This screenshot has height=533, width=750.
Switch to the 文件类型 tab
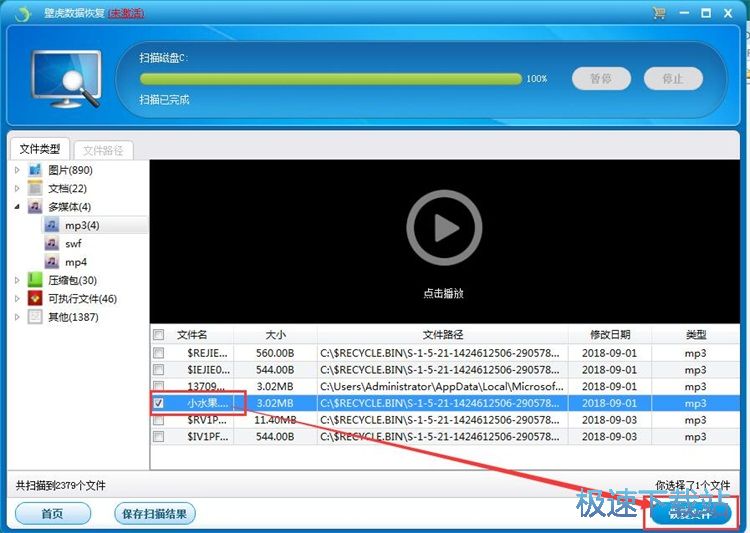(40, 149)
